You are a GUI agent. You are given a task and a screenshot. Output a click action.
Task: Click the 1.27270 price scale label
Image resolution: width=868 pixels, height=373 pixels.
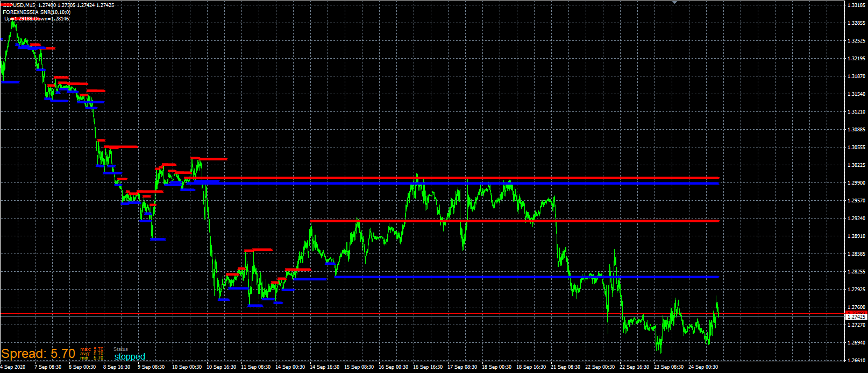(x=856, y=325)
